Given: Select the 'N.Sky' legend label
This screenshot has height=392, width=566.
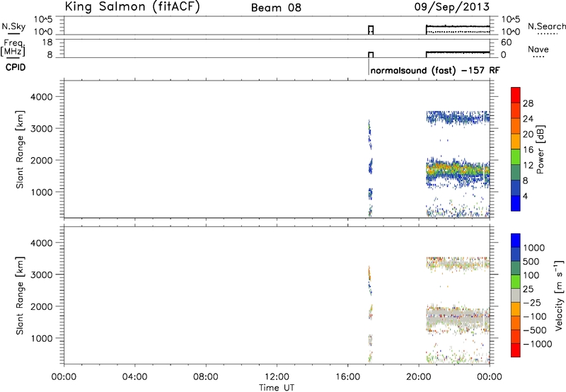Looking at the screenshot, I should [x=13, y=26].
